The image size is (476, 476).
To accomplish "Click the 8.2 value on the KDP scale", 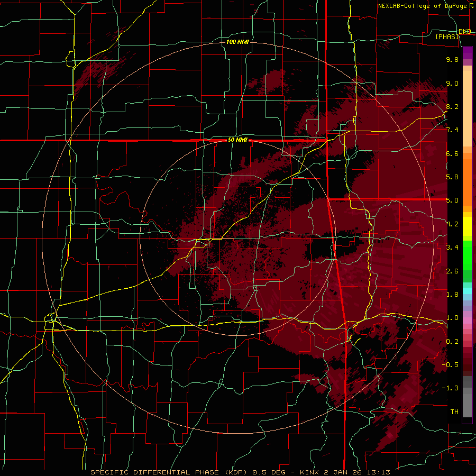I will pos(452,106).
